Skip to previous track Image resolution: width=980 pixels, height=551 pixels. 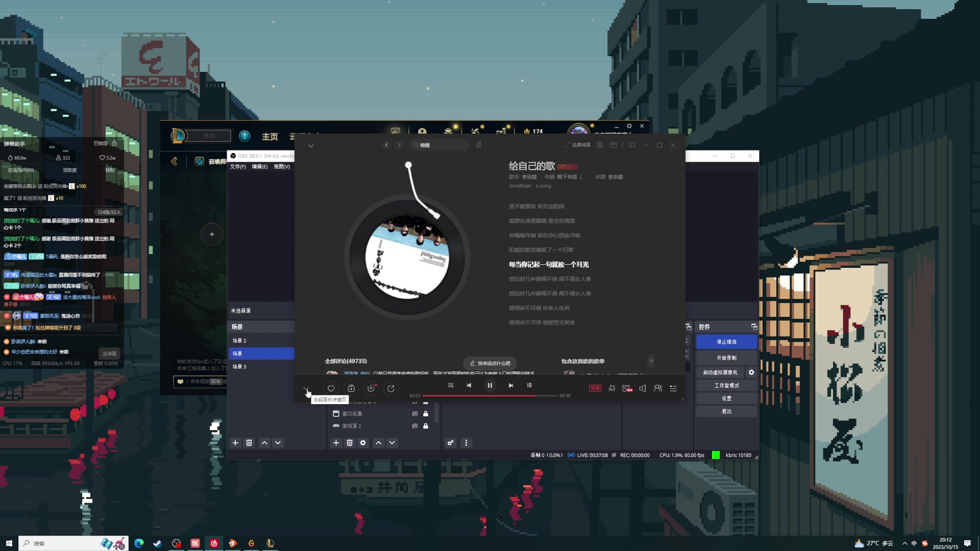[469, 385]
